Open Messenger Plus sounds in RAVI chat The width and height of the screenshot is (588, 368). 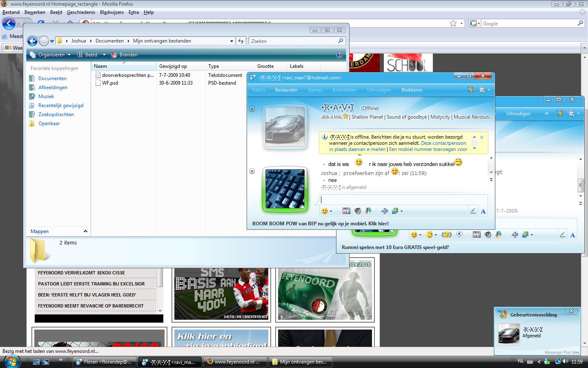(x=368, y=211)
